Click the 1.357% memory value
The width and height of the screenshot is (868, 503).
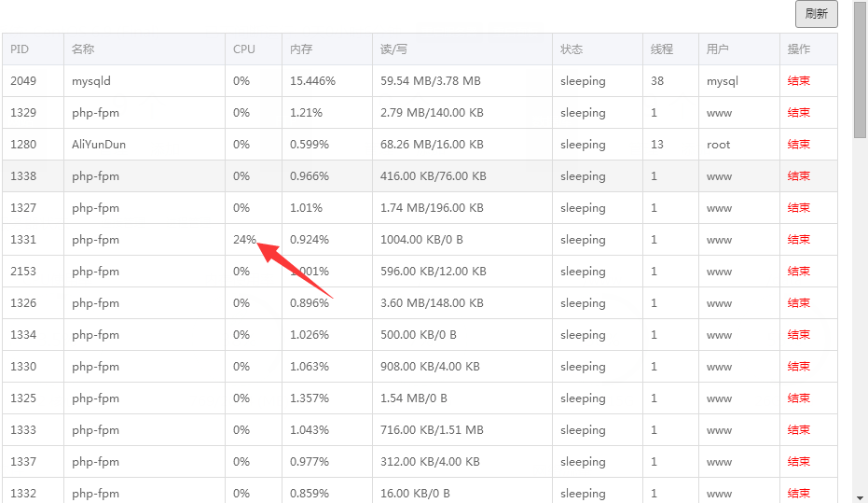(x=310, y=398)
